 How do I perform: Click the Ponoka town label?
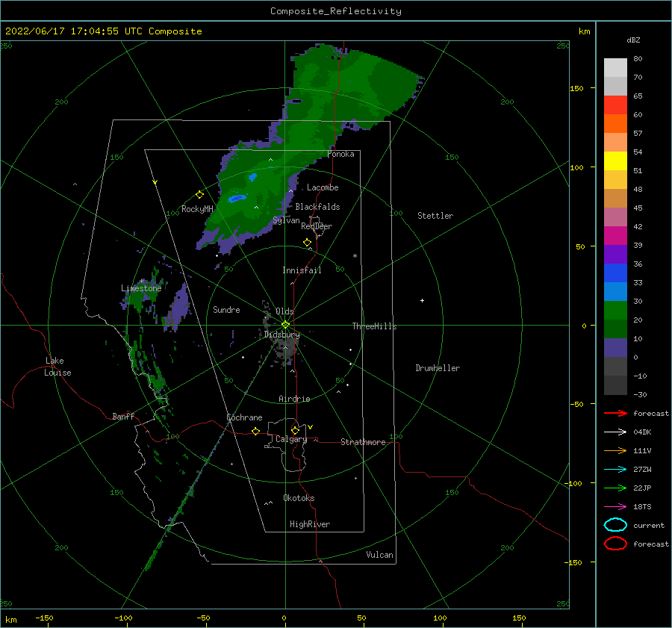pos(340,154)
